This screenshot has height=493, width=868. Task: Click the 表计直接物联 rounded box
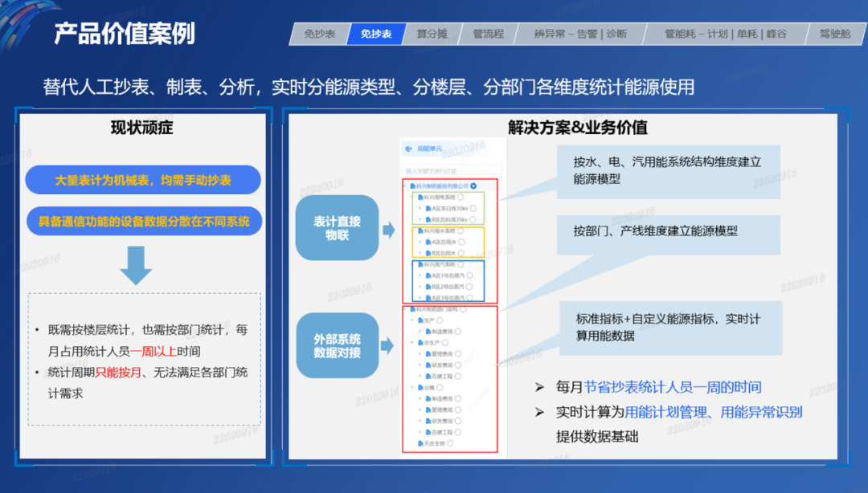pos(337,228)
